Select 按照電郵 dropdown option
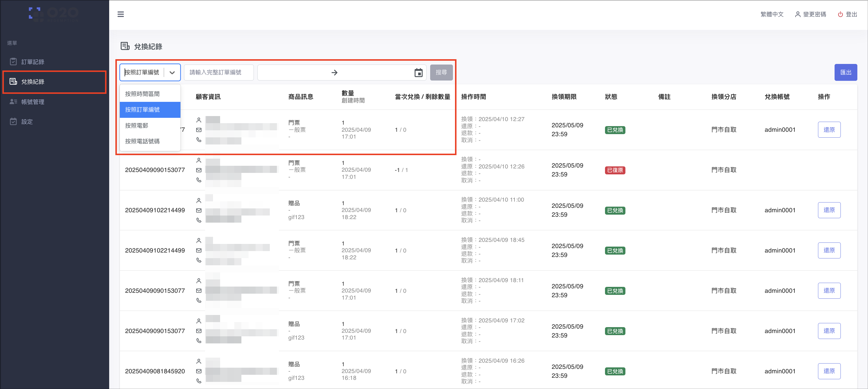Screen dimensions: 868x389 tap(150, 126)
